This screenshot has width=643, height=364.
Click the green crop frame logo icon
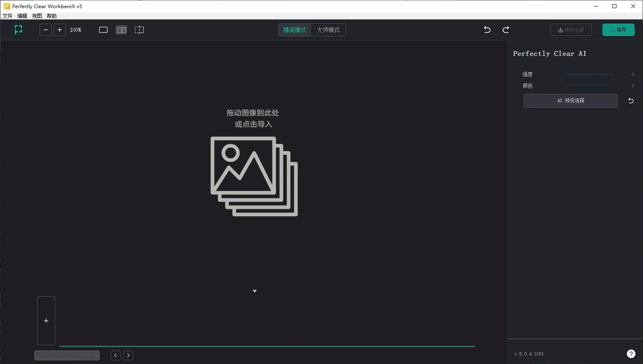coord(18,30)
